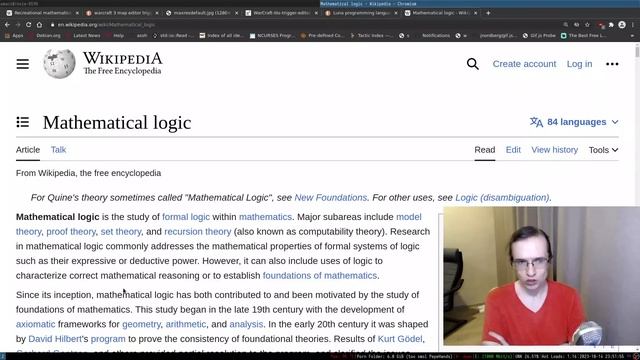The width and height of the screenshot is (640, 360).
Task: Open the View history tab
Action: [554, 150]
